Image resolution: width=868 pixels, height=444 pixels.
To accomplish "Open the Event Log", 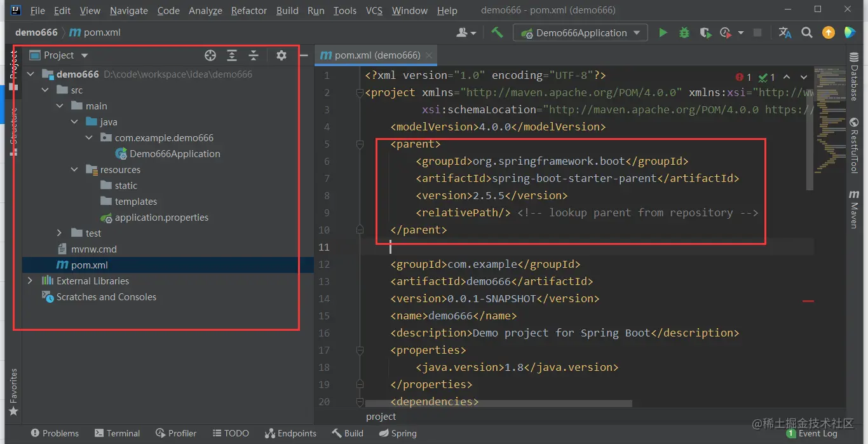I will (811, 433).
